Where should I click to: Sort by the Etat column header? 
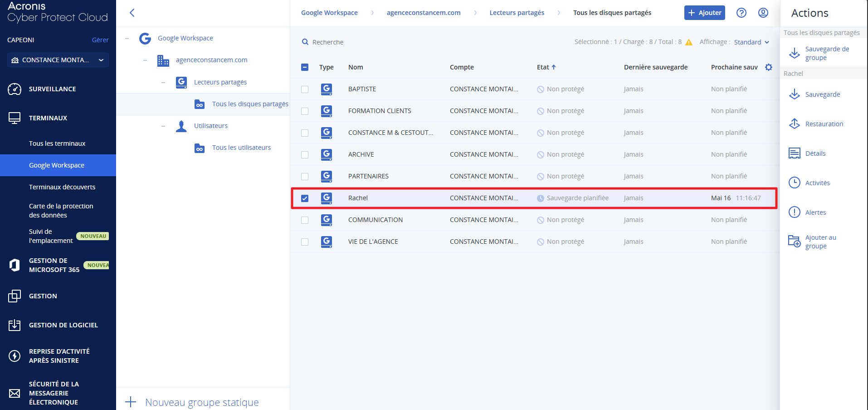pyautogui.click(x=546, y=67)
